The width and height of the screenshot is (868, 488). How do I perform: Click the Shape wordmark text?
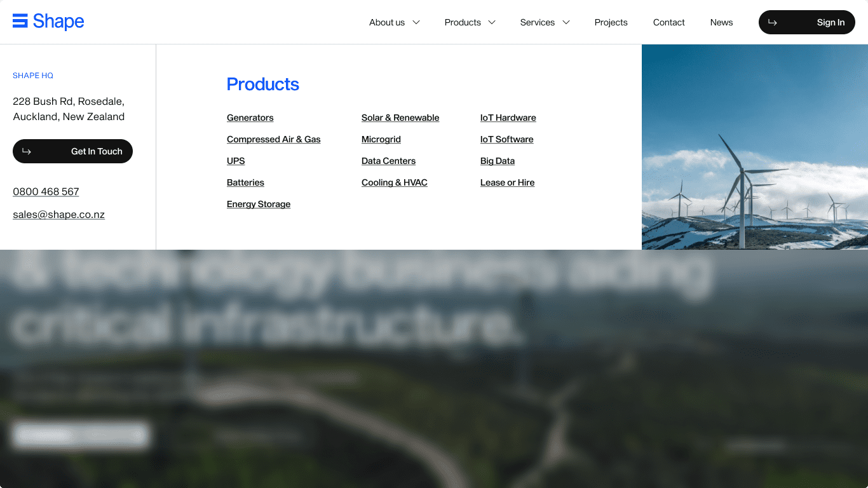pos(58,21)
